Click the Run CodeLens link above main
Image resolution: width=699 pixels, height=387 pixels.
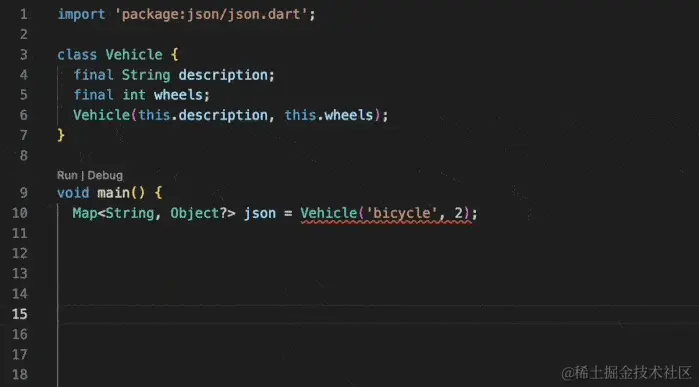(67, 175)
